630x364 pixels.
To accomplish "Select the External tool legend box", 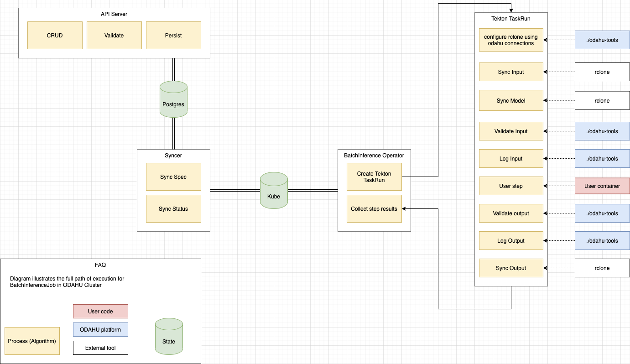I will (x=100, y=348).
